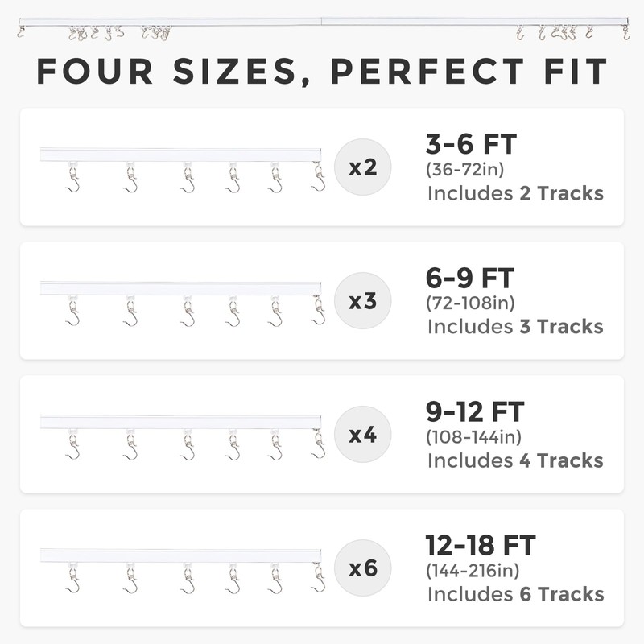644x644 pixels.
Task: Select the x6 quantity badge
Action: click(362, 568)
